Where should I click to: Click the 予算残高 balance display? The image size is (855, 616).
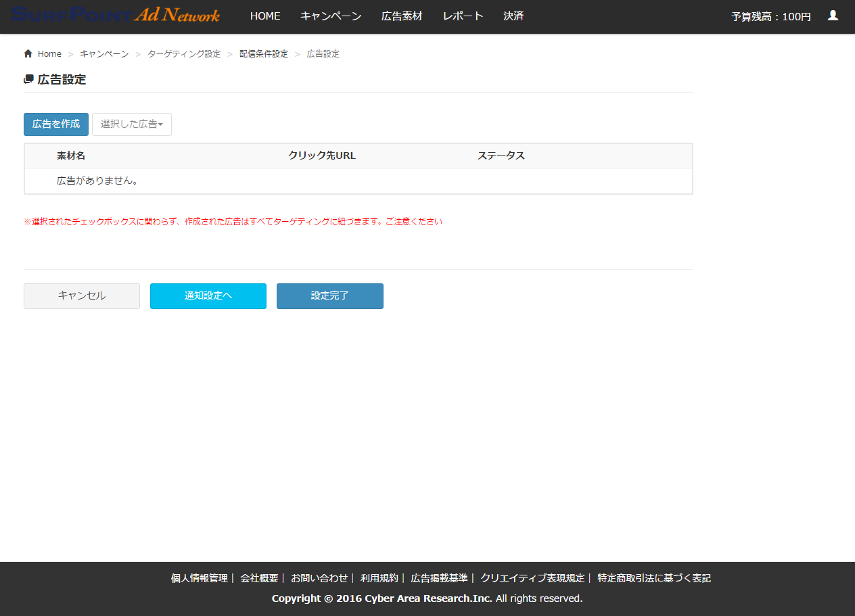tap(771, 17)
